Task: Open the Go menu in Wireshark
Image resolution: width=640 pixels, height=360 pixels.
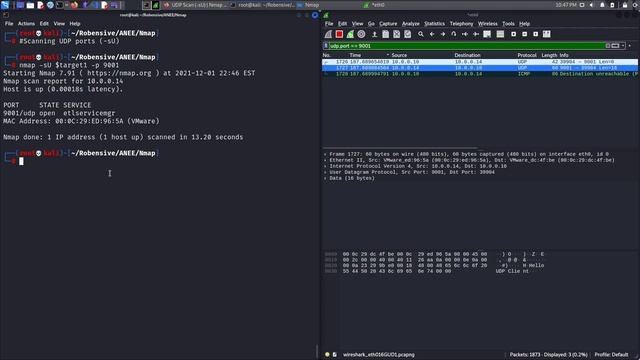Action: tap(371, 24)
